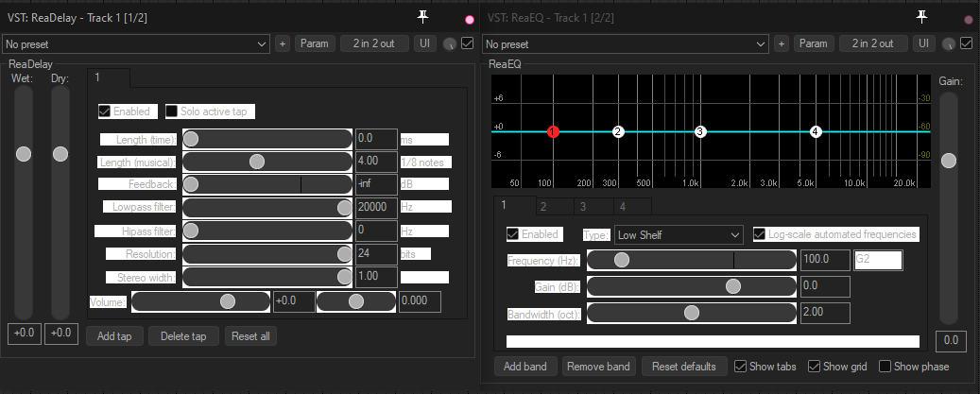
Task: Click the delay pan slider handle
Action: click(x=355, y=301)
